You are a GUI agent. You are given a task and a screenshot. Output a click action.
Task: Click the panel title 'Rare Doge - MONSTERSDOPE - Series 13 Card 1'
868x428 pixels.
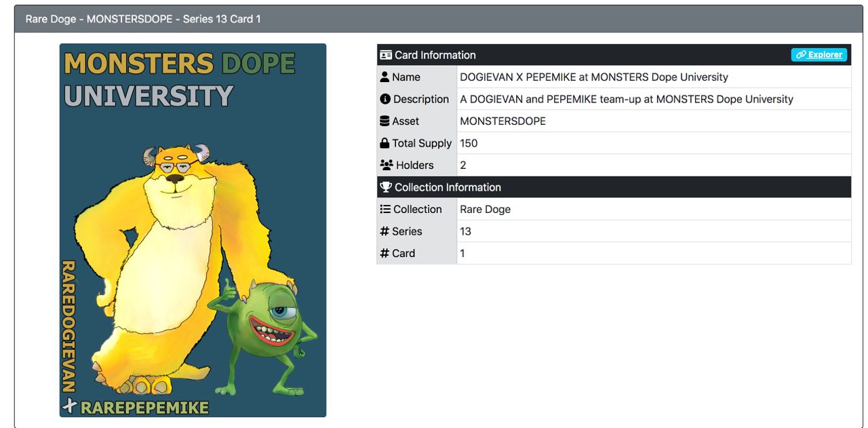tap(143, 19)
